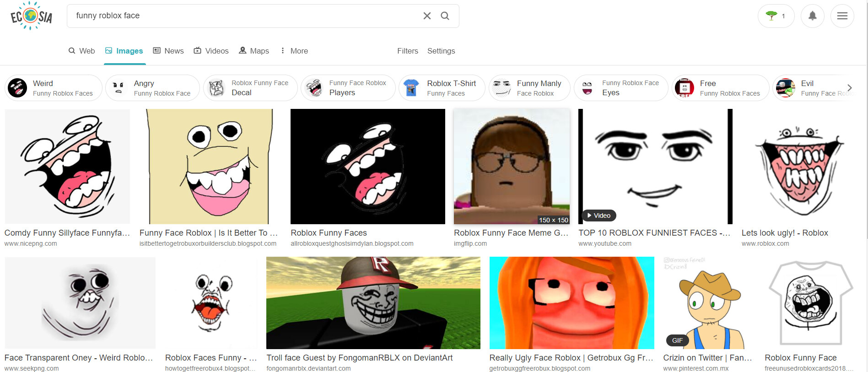The width and height of the screenshot is (868, 372).
Task: Click the GIF badge on Crizin image
Action: (678, 340)
